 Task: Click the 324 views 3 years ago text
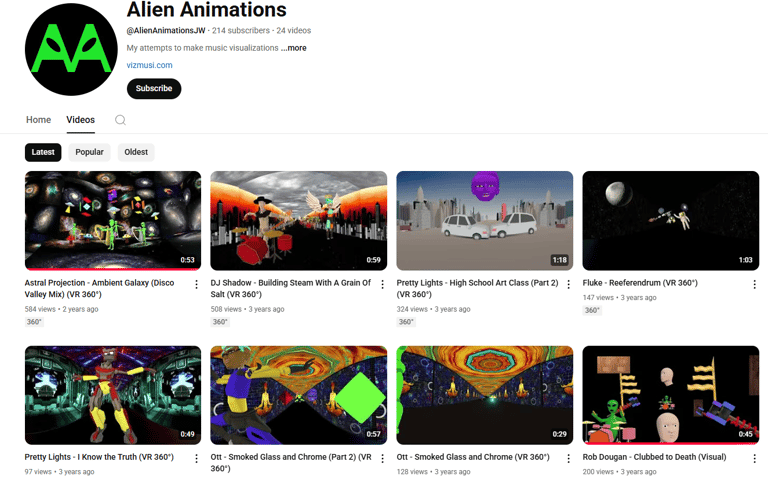click(x=433, y=309)
